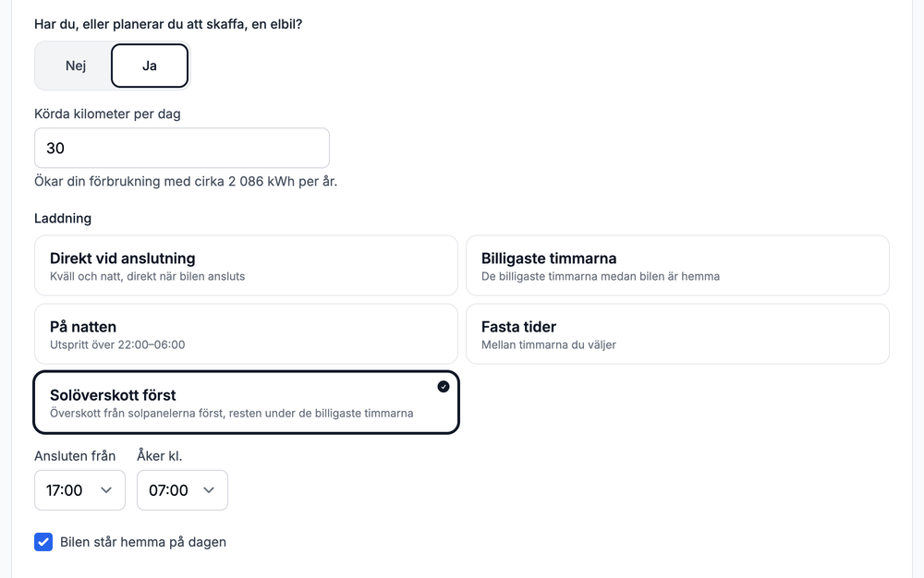Viewport: 924px width, 578px height.
Task: Click the Laddning section heading
Action: click(x=63, y=219)
